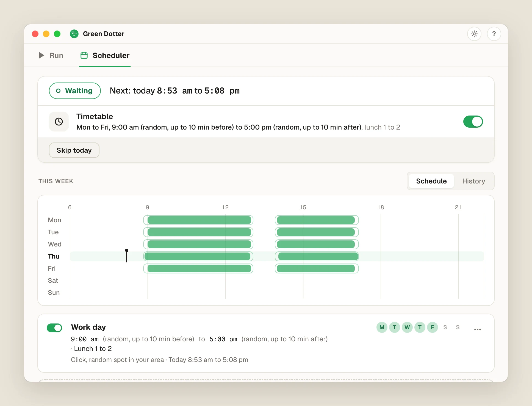Select the Scheduler tab
This screenshot has width=532, height=406.
[x=105, y=56]
